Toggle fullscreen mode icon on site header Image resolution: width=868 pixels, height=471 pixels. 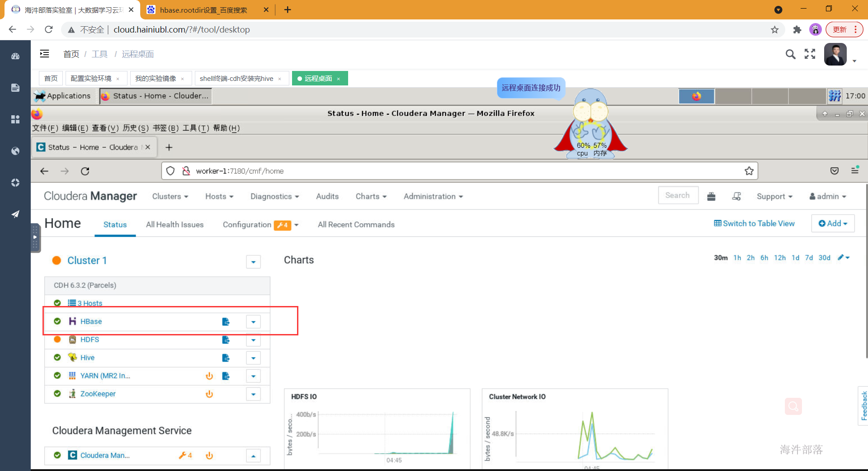click(x=810, y=54)
